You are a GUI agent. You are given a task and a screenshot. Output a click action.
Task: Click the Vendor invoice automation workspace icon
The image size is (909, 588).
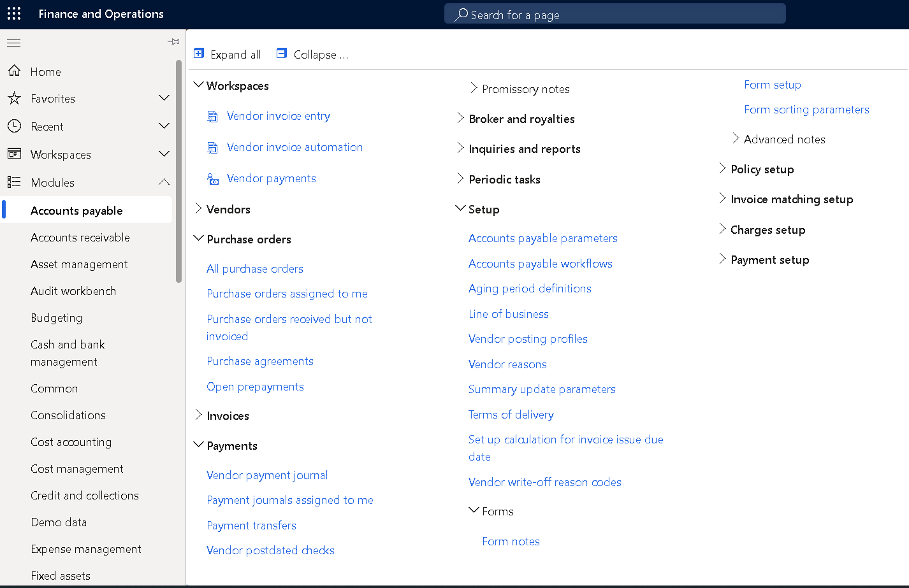tap(212, 147)
